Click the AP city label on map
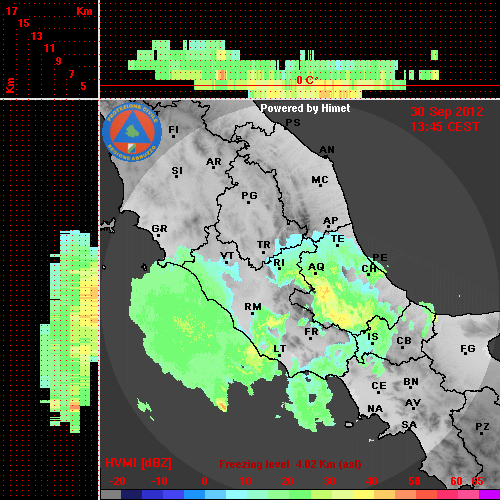 331,221
